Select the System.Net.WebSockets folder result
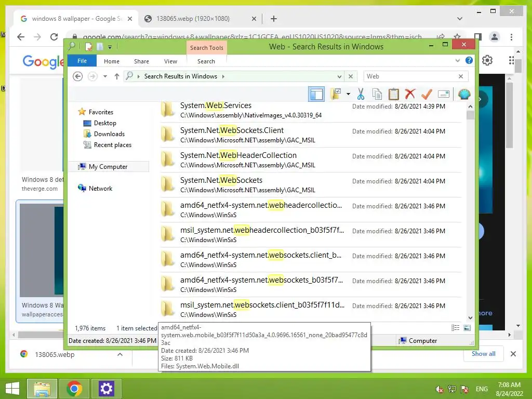The height and width of the screenshot is (399, 532). tap(311, 185)
